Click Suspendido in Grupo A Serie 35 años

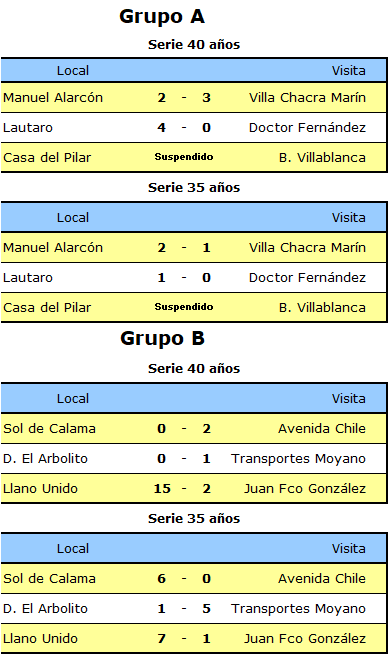184,307
